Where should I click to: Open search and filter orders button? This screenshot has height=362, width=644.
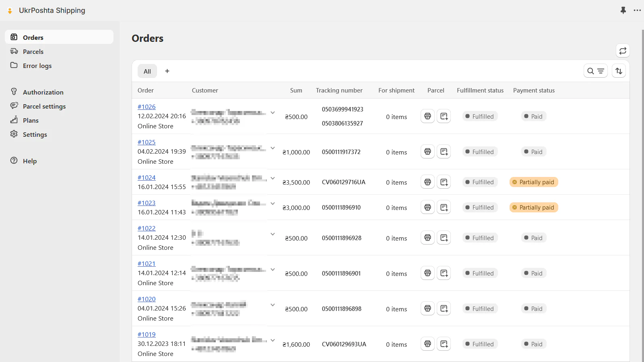coord(595,71)
